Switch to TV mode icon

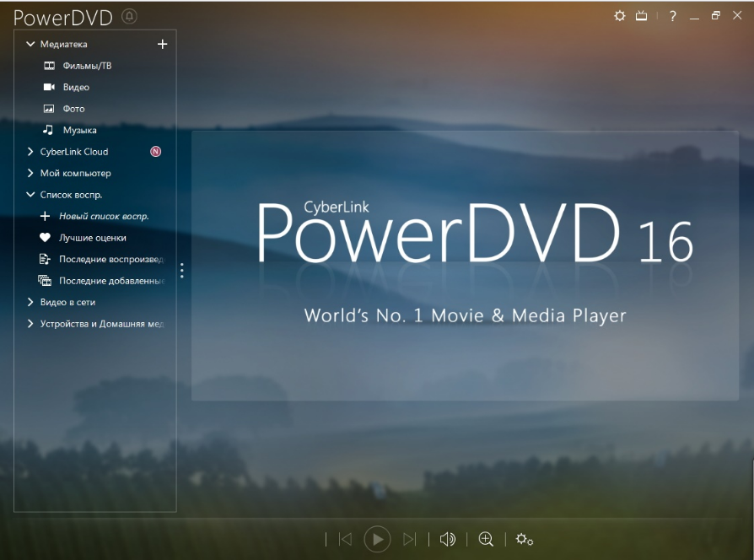pos(641,16)
